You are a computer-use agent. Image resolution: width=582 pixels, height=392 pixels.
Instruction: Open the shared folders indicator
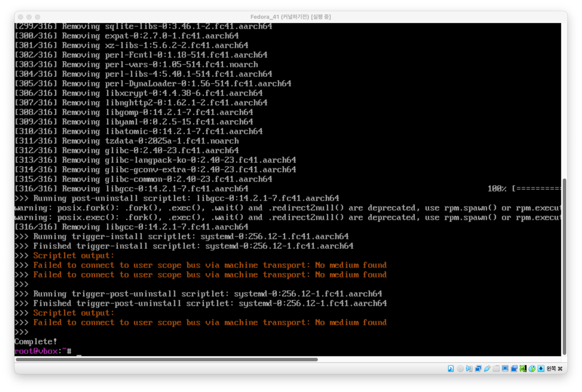click(496, 368)
